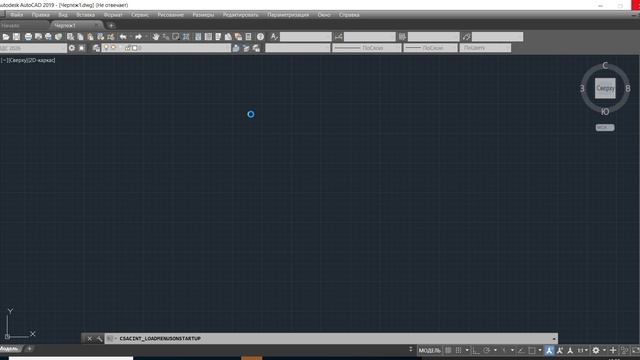Click the Ю (south) compass letter

pyautogui.click(x=605, y=111)
